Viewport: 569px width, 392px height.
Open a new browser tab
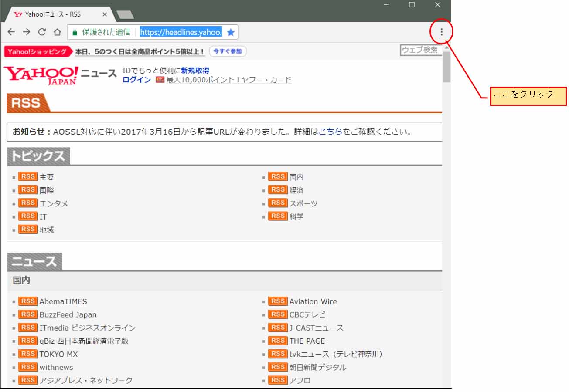click(125, 15)
